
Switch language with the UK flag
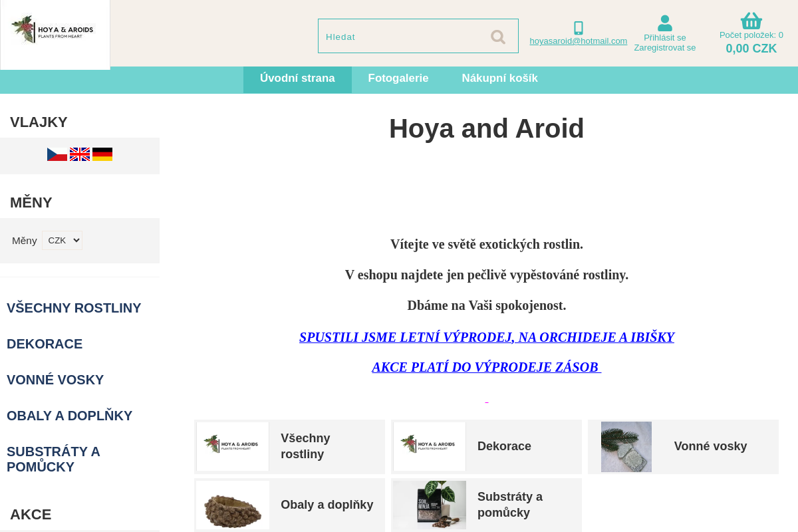[x=80, y=154]
